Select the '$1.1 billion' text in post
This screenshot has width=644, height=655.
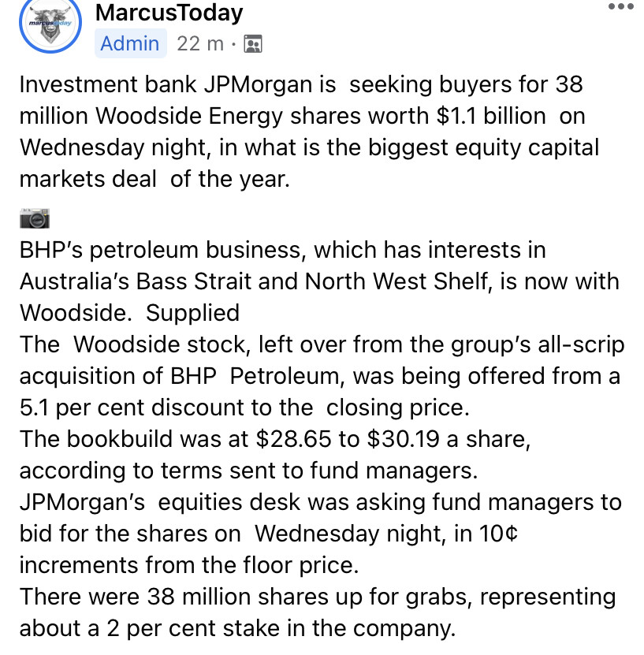click(x=491, y=116)
